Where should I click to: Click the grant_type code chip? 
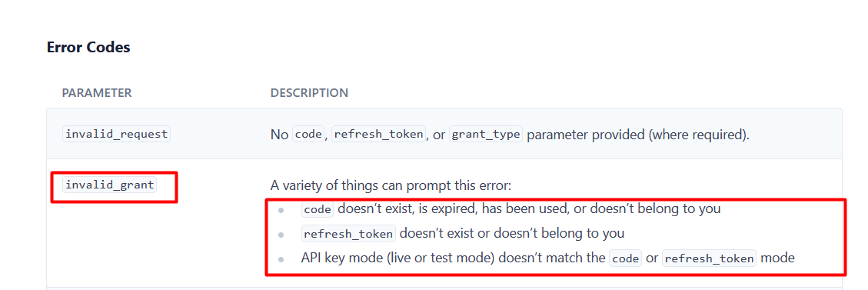[485, 135]
